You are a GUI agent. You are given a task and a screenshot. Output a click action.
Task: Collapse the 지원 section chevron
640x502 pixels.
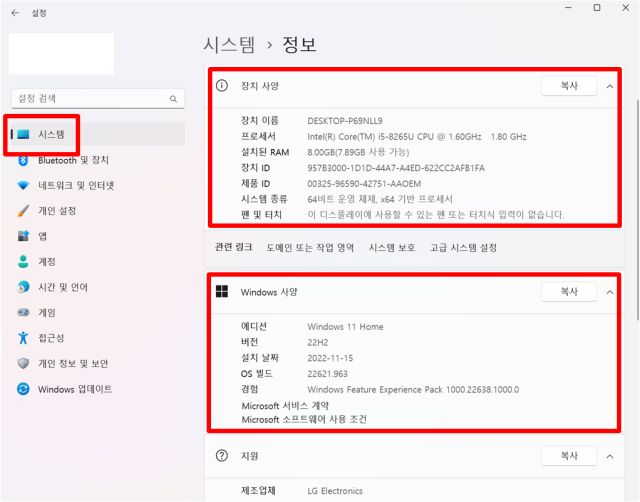click(x=610, y=456)
